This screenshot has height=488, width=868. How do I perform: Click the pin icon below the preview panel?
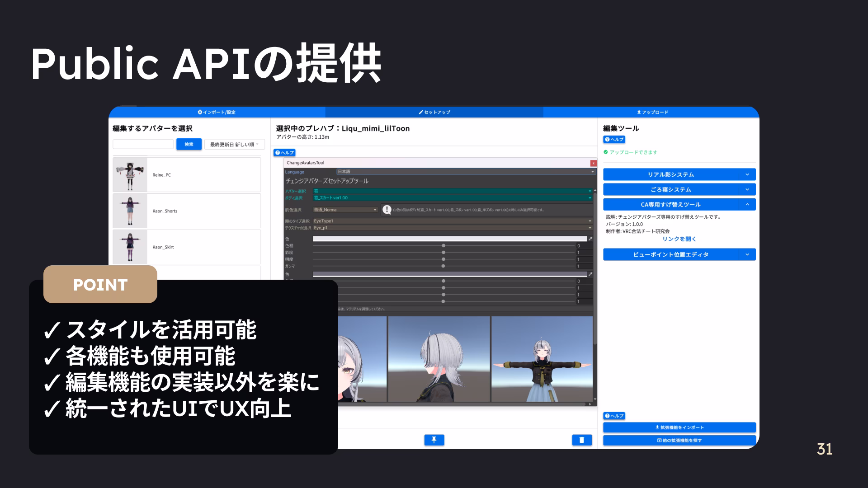[x=434, y=440]
